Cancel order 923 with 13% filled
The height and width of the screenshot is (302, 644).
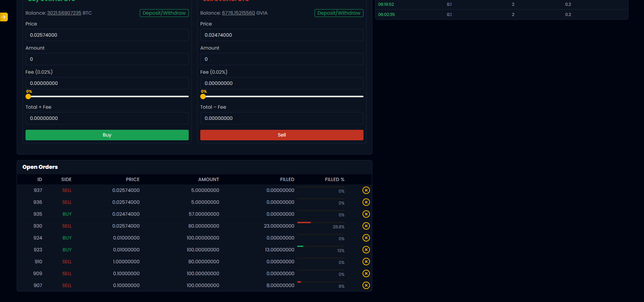366,250
